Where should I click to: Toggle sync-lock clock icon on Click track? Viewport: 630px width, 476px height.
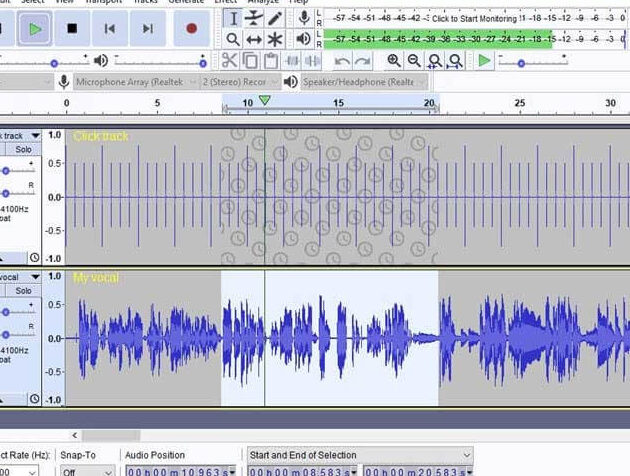pos(34,257)
